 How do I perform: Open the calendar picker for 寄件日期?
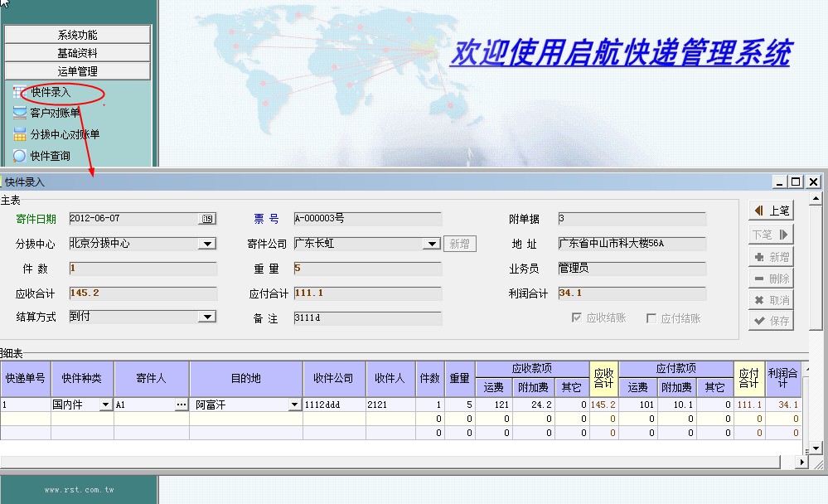point(207,219)
